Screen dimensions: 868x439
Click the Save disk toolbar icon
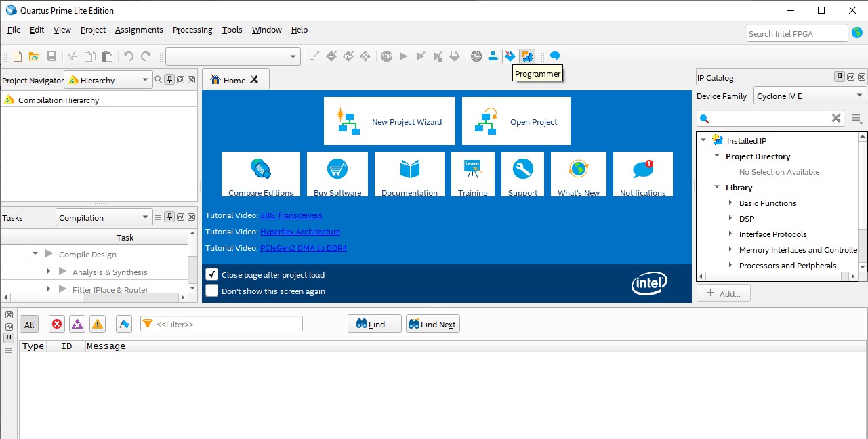click(x=51, y=56)
